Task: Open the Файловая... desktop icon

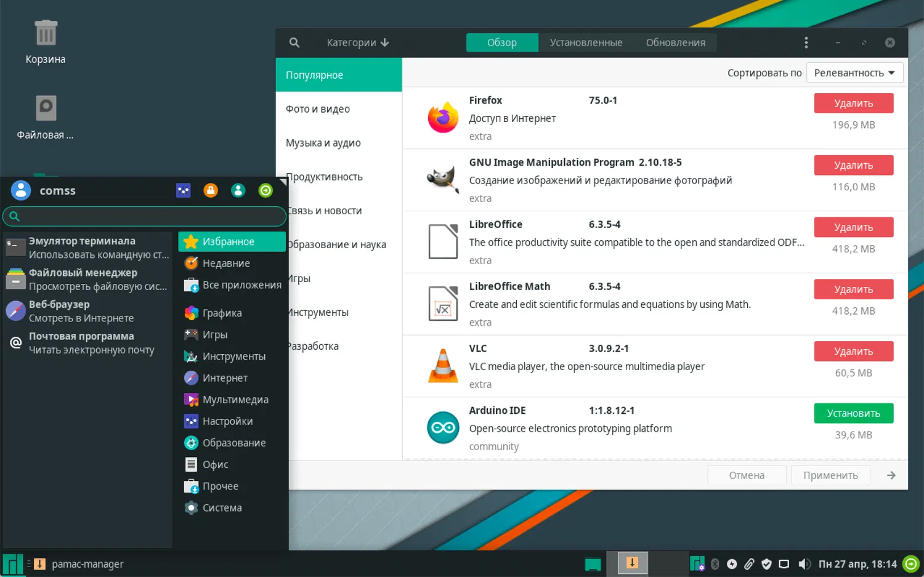Action: coord(46,117)
